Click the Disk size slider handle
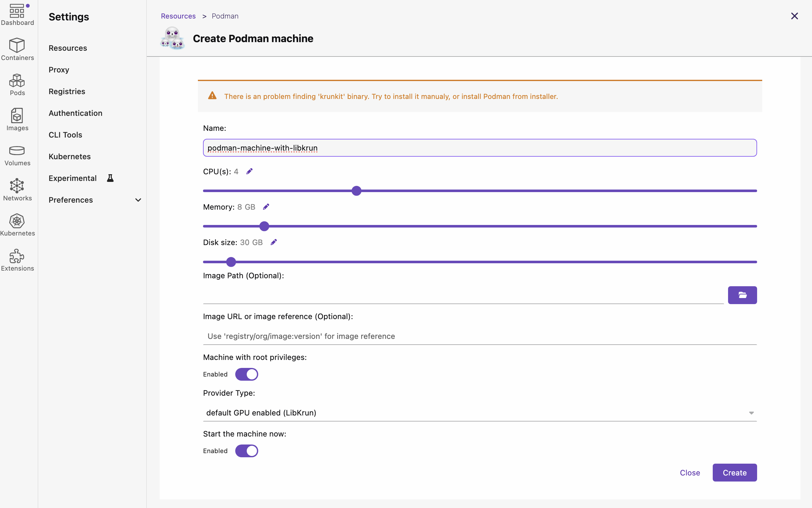Image resolution: width=812 pixels, height=508 pixels. pyautogui.click(x=231, y=262)
